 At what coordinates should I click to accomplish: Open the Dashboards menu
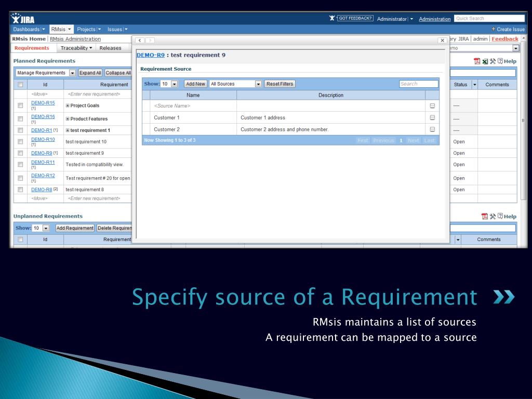pos(29,30)
